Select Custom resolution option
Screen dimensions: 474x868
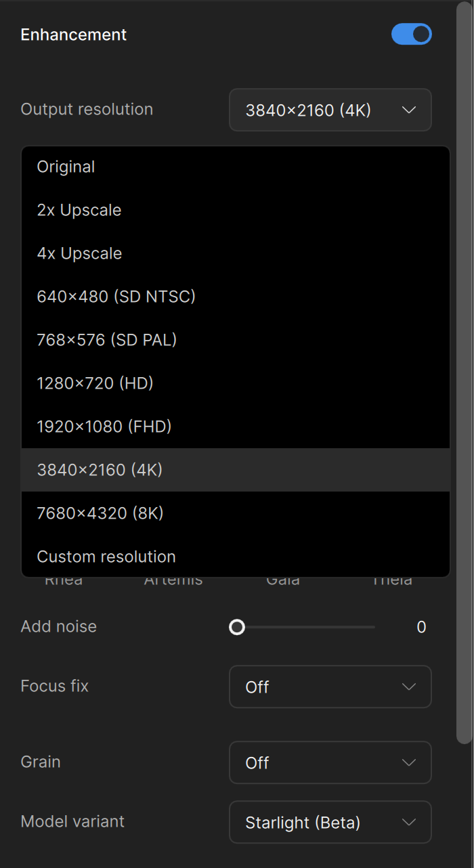[106, 557]
